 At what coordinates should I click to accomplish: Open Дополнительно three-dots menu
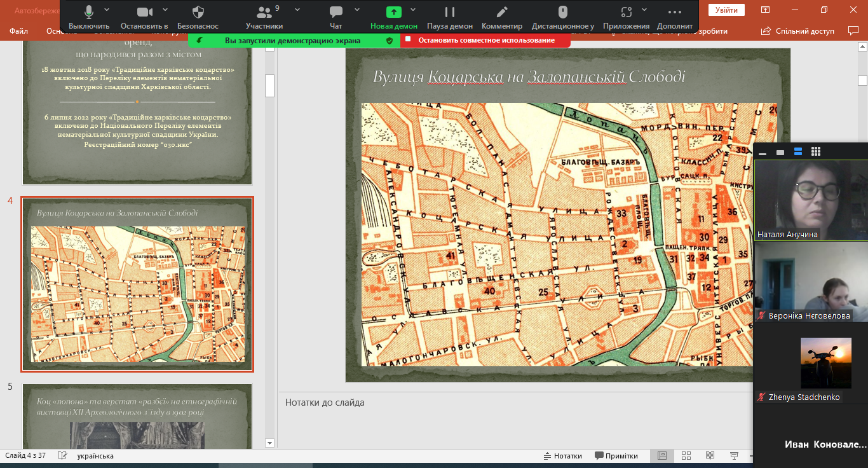(675, 17)
